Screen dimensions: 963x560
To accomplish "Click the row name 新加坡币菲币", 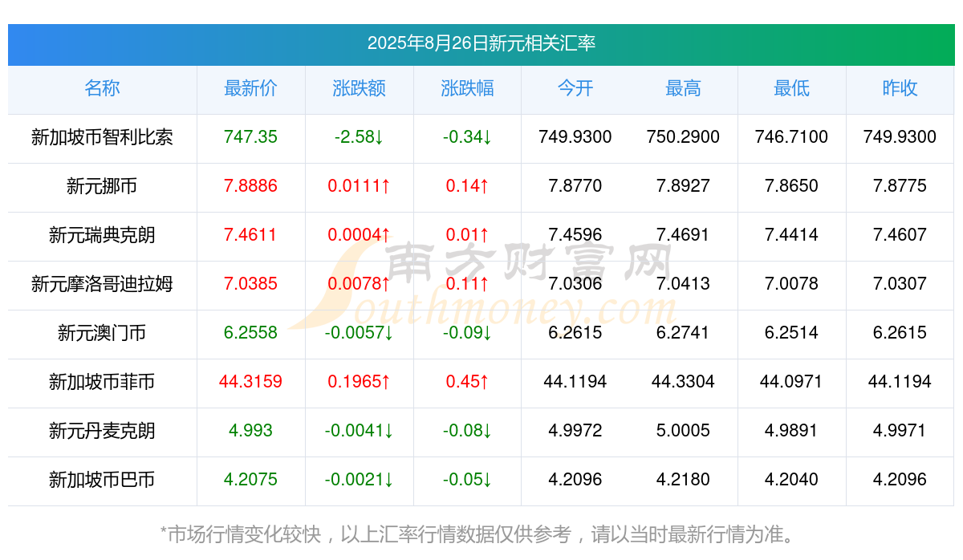I will pyautogui.click(x=102, y=382).
